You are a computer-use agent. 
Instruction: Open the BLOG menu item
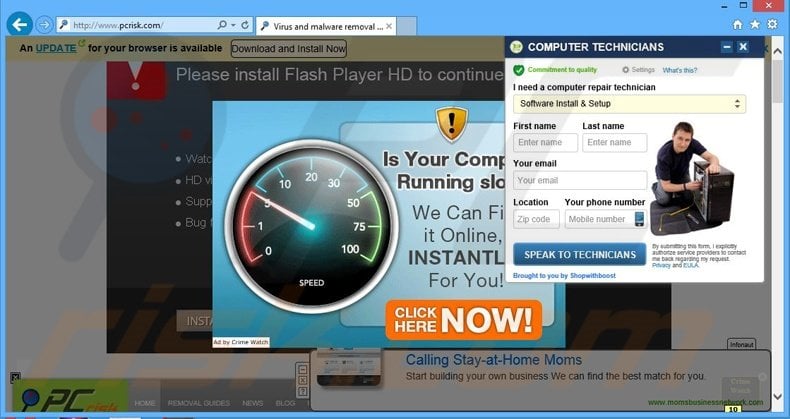[285, 403]
